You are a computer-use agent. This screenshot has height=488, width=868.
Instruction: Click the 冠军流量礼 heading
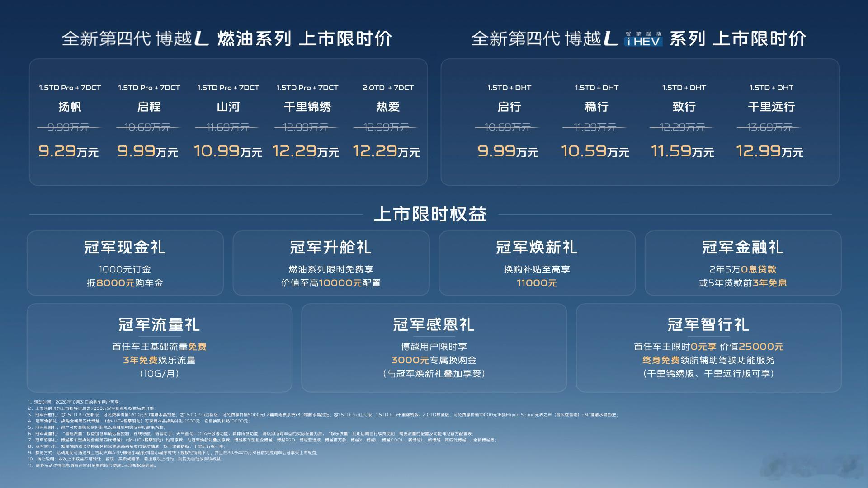tap(159, 324)
